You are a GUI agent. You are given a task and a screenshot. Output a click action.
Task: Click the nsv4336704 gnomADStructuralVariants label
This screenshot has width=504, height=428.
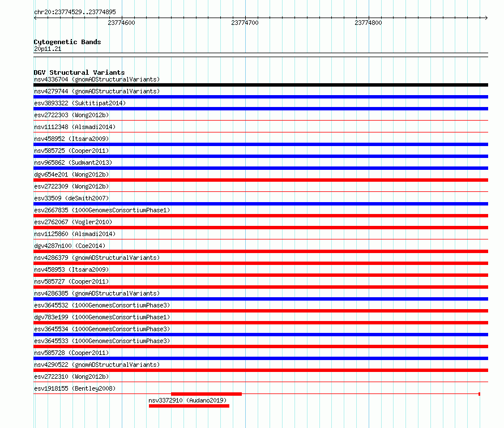[97, 79]
